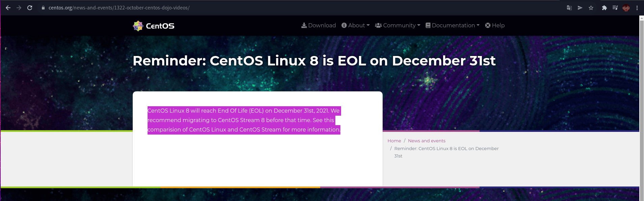This screenshot has width=644, height=201.
Task: Expand the Documentation dropdown menu
Action: point(452,25)
